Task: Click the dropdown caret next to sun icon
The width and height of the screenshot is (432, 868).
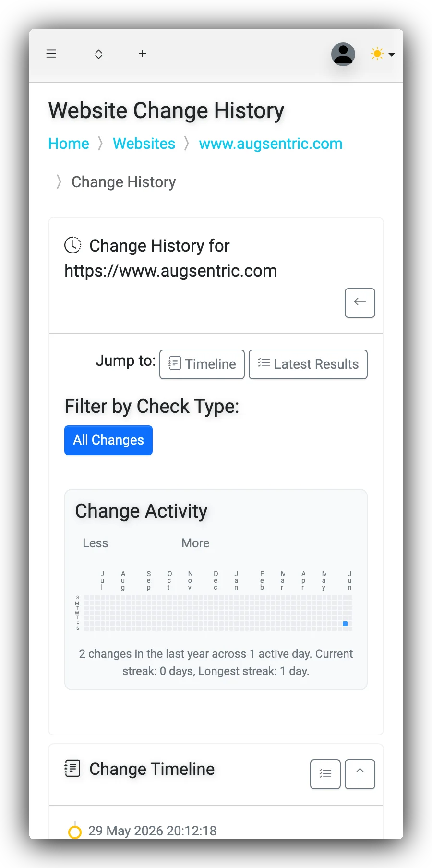Action: click(x=392, y=55)
